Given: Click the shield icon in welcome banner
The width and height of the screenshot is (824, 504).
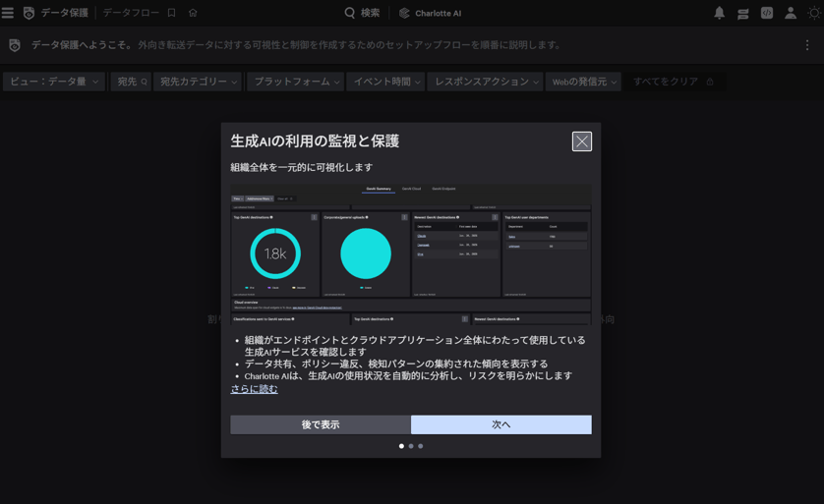Looking at the screenshot, I should (x=15, y=45).
